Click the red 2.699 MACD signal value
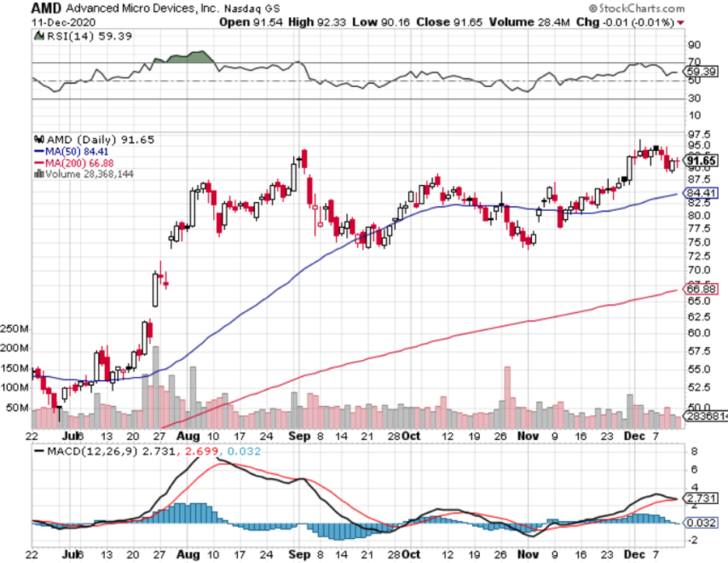Screen dimensions: 728x563 201,451
